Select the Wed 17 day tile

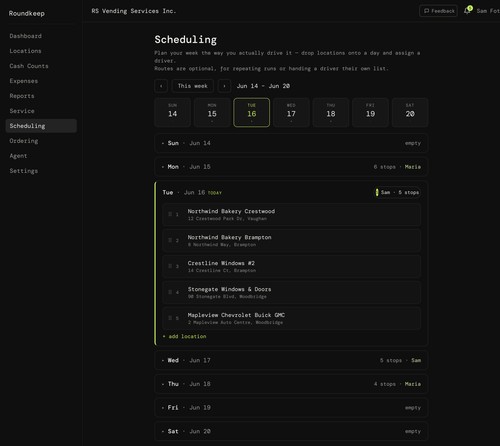point(291,112)
